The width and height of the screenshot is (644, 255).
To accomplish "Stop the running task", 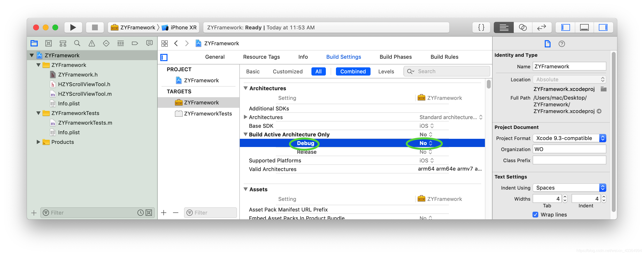I will (x=95, y=27).
